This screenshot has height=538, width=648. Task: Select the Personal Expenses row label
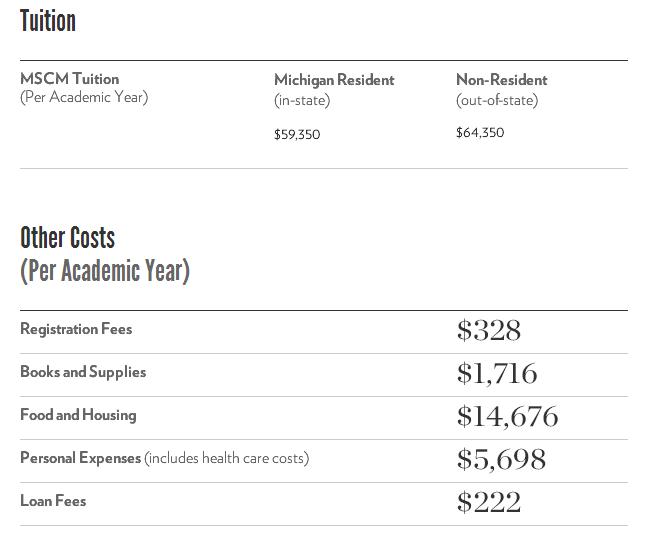click(81, 458)
